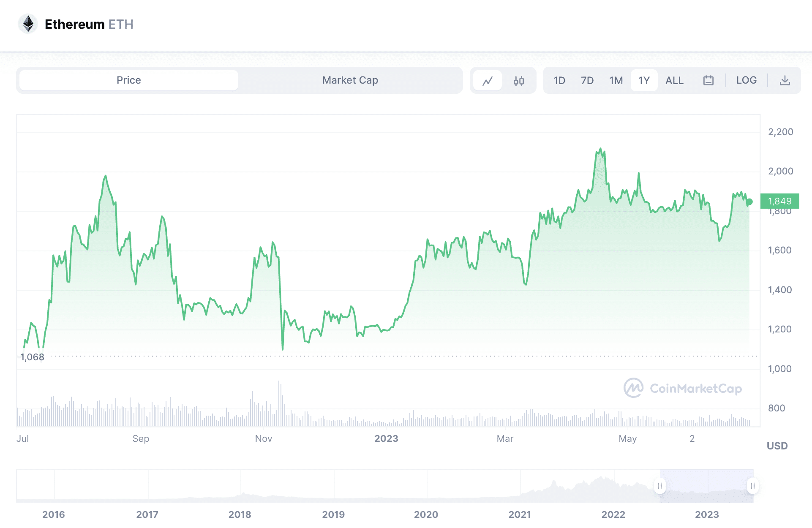The image size is (812, 528).
Task: Select the Market Cap tab
Action: (x=350, y=80)
